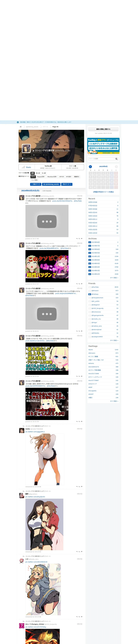Toggle 画像含む filter
138x644 pixels.
coord(77,177)
